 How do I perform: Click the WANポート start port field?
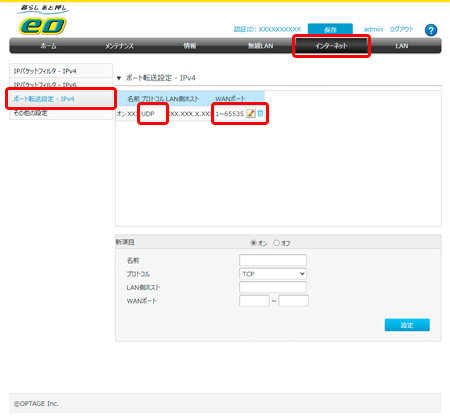(x=254, y=301)
